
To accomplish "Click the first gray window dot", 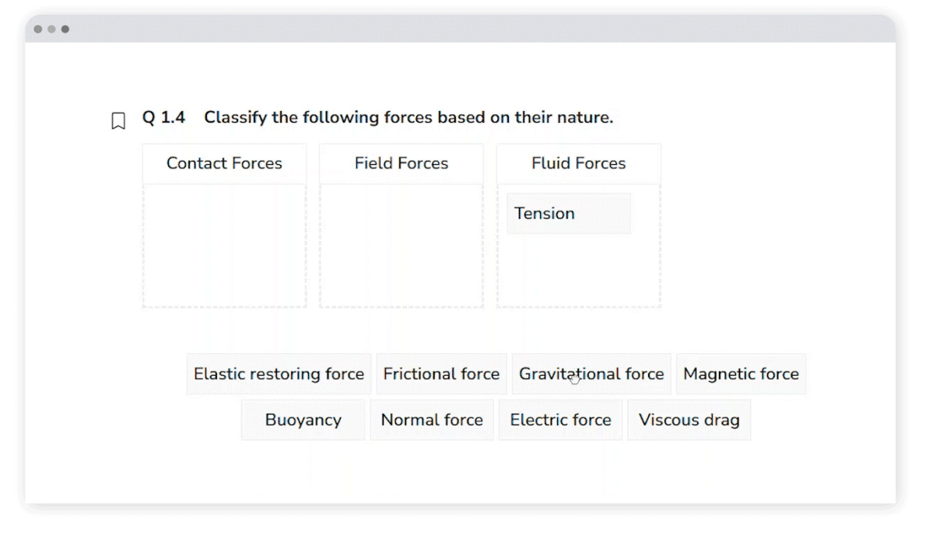I will point(38,30).
